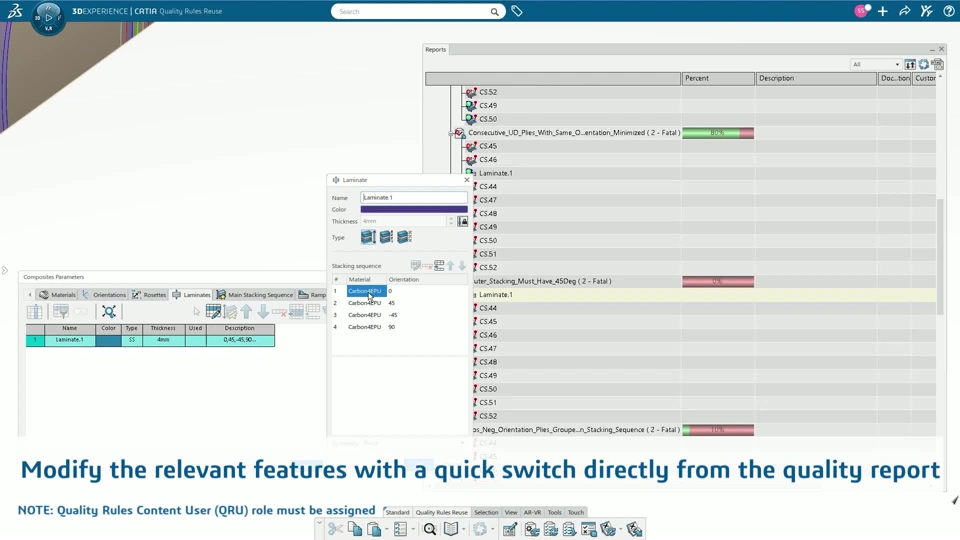
Task: Select the first laminate type icon
Action: pyautogui.click(x=368, y=237)
